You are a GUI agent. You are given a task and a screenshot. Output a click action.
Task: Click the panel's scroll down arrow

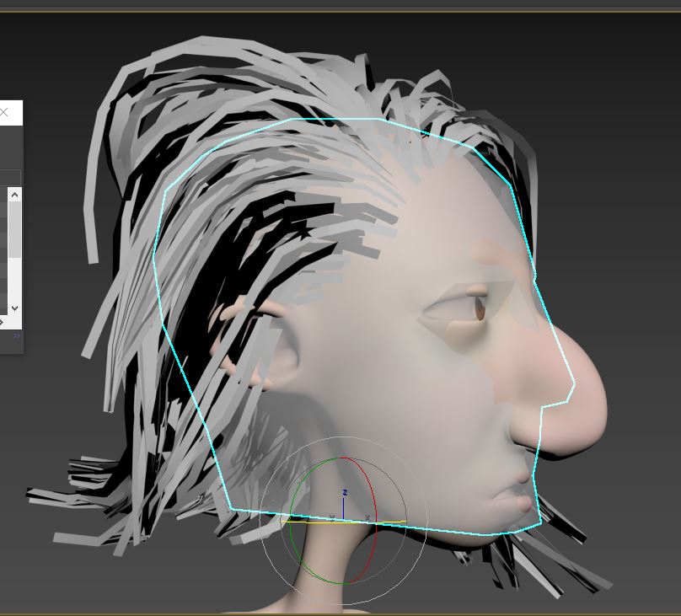pyautogui.click(x=14, y=308)
